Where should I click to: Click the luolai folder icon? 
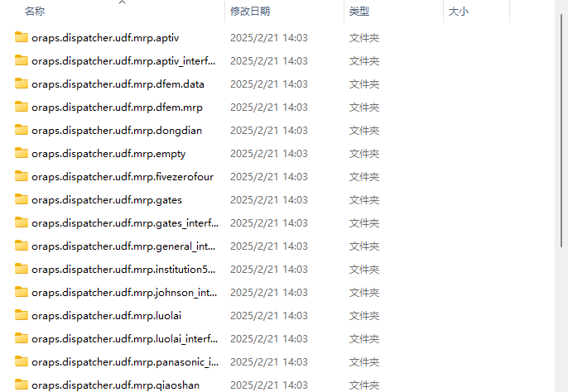[22, 315]
